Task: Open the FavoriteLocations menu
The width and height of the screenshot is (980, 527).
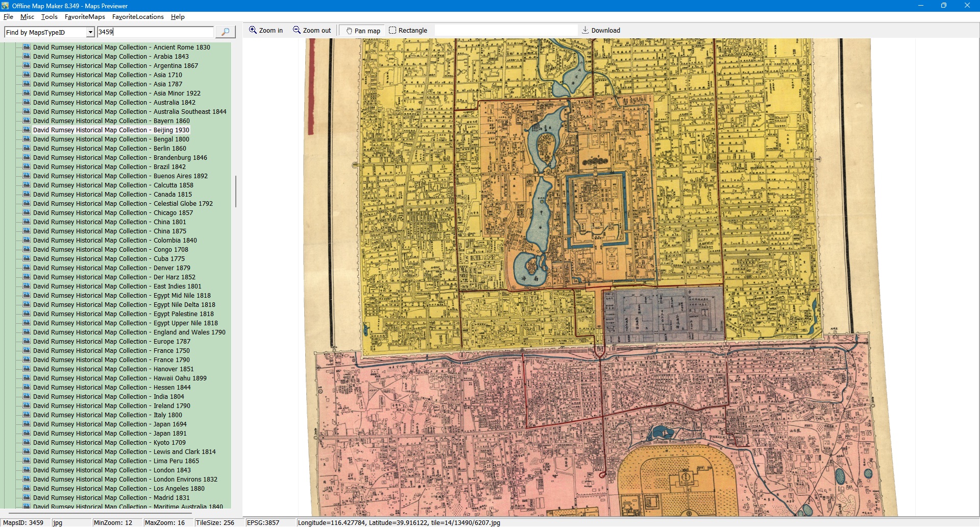Action: click(138, 17)
